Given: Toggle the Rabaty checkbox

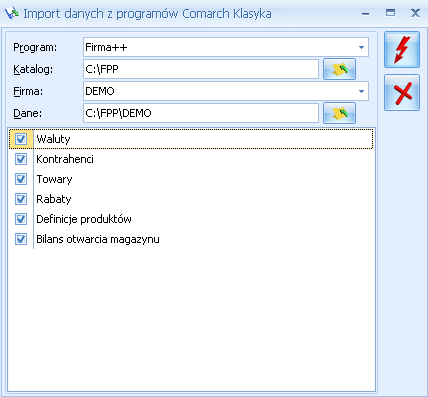Looking at the screenshot, I should [x=21, y=199].
